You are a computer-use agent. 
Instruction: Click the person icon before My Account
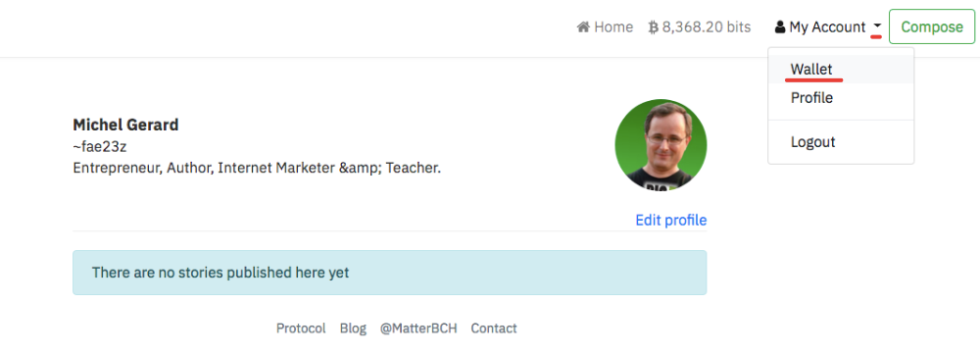pos(779,26)
